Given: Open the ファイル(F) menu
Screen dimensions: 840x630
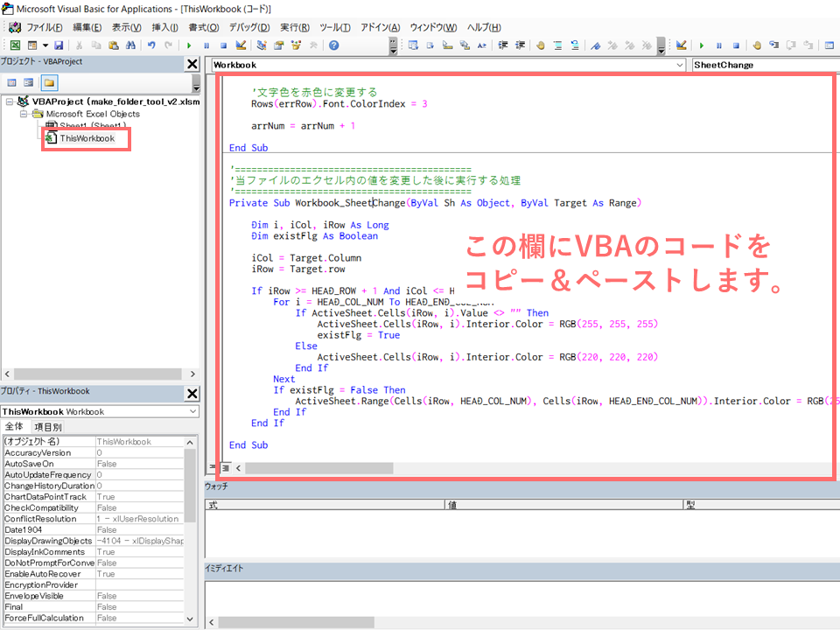Looking at the screenshot, I should point(44,27).
